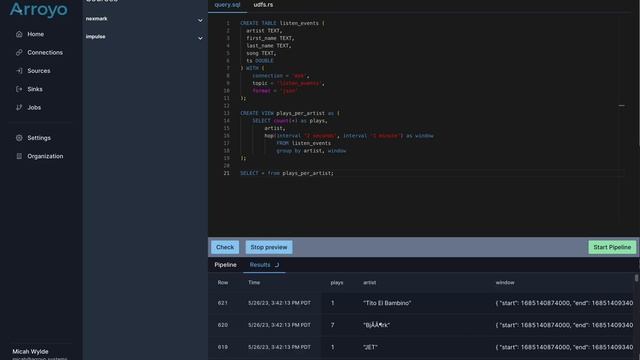Screen dimensions: 640x360
Task: Click the "Tito El Bambino" artist cell
Action: [x=387, y=303]
